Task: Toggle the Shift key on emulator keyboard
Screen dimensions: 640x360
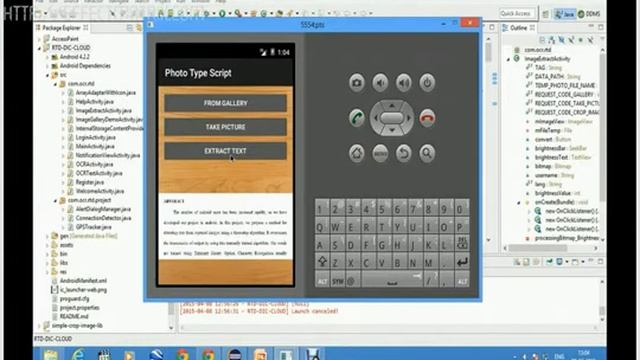Action: pos(322,262)
